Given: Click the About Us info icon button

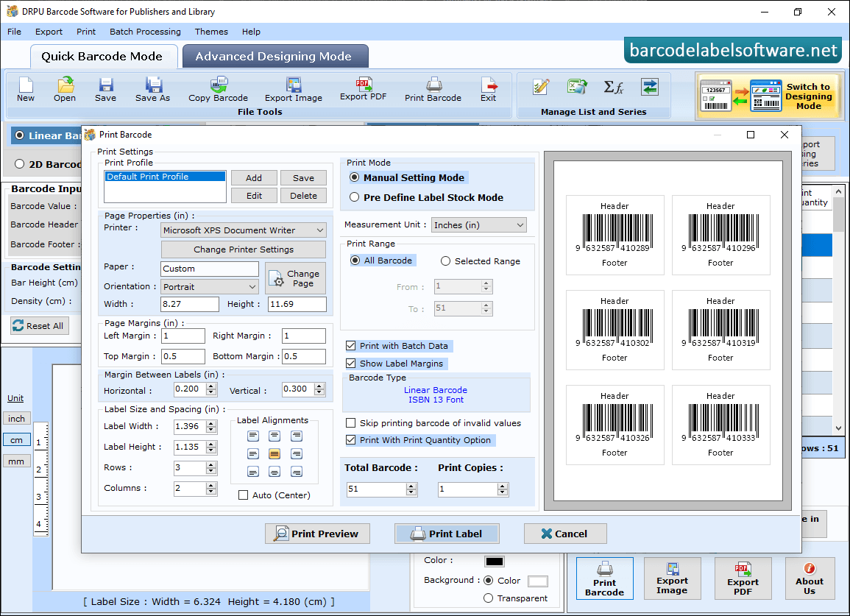Looking at the screenshot, I should coord(810,578).
